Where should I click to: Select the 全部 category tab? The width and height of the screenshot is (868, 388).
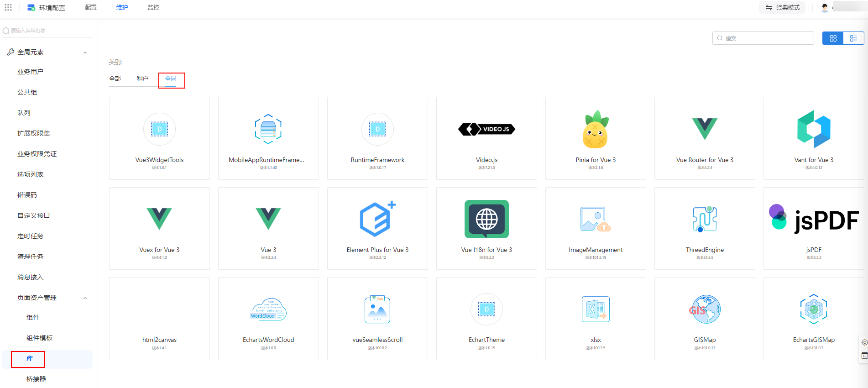click(115, 79)
